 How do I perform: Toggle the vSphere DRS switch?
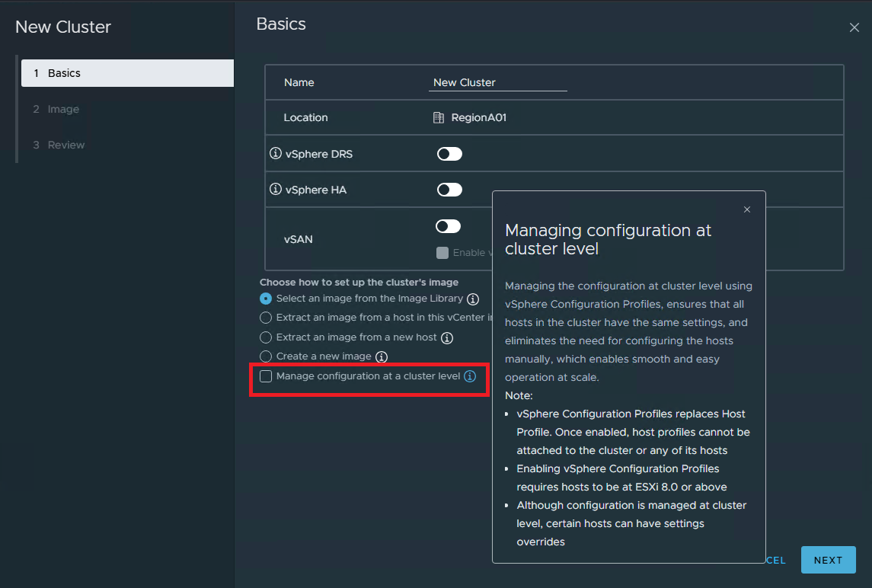[449, 154]
